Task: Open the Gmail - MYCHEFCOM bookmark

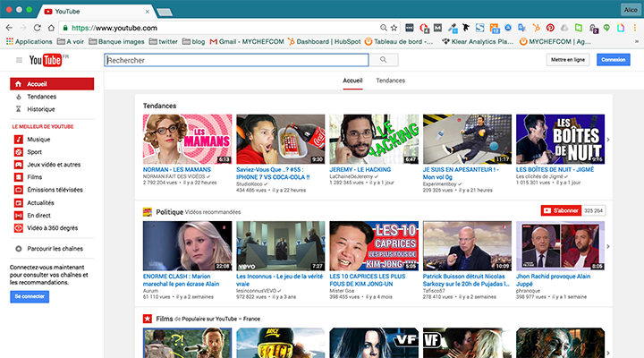Action: 247,41
